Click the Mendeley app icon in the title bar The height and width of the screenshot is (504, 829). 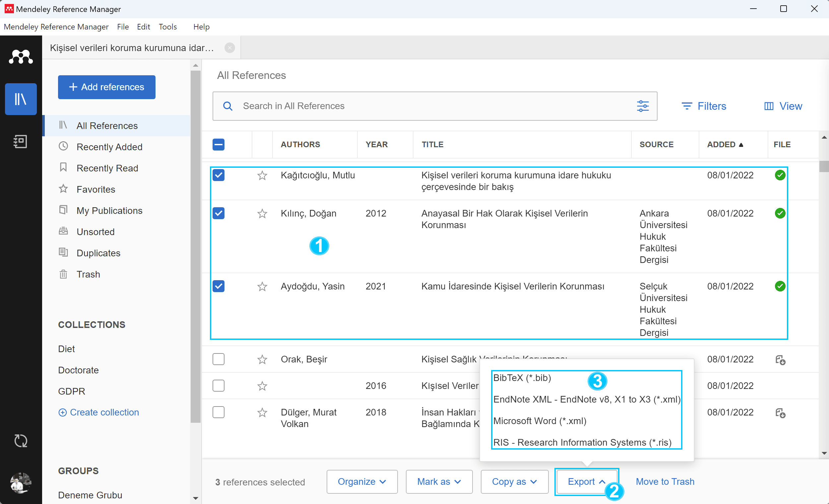point(9,9)
